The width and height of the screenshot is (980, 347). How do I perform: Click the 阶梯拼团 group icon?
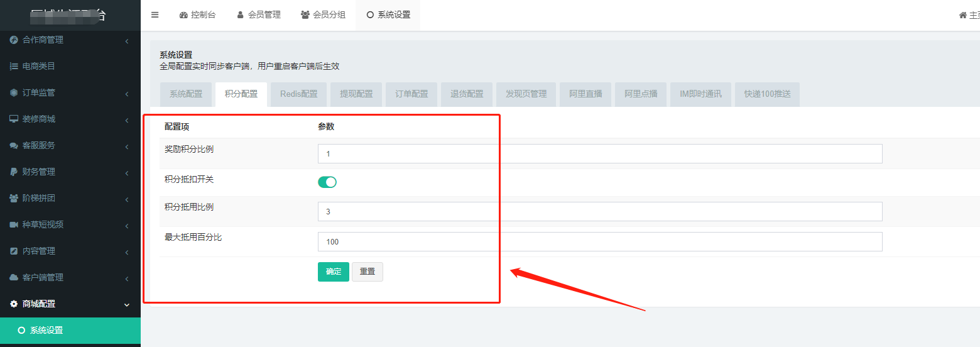(x=14, y=198)
